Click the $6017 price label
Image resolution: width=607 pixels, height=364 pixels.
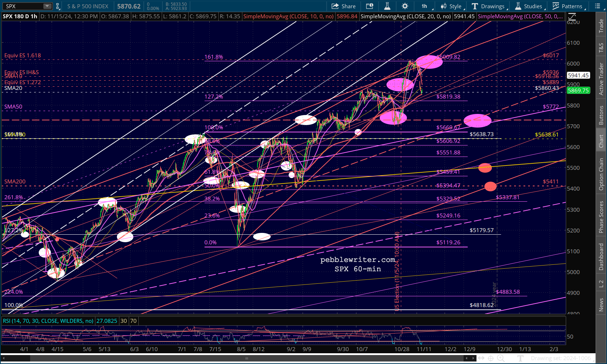(x=551, y=56)
